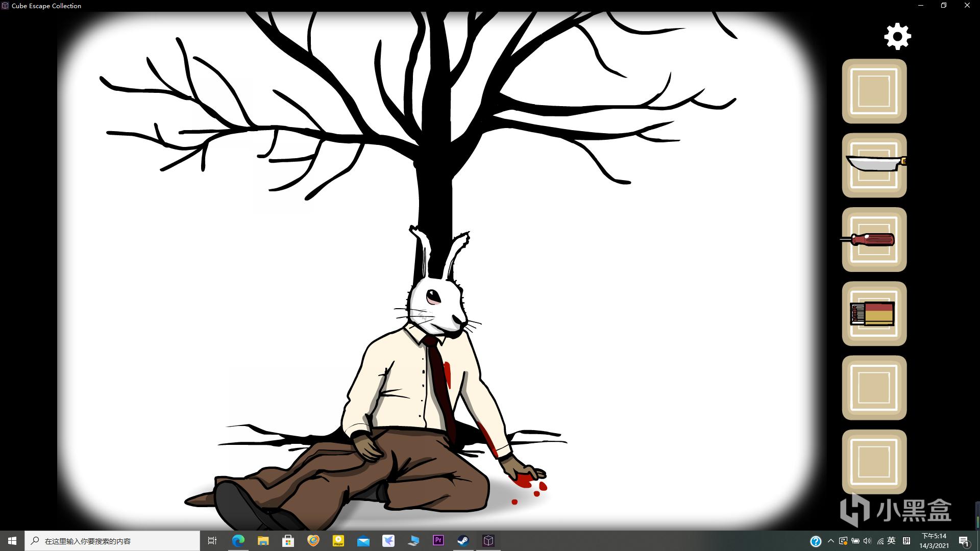Open File Explorer from taskbar
980x551 pixels.
263,541
